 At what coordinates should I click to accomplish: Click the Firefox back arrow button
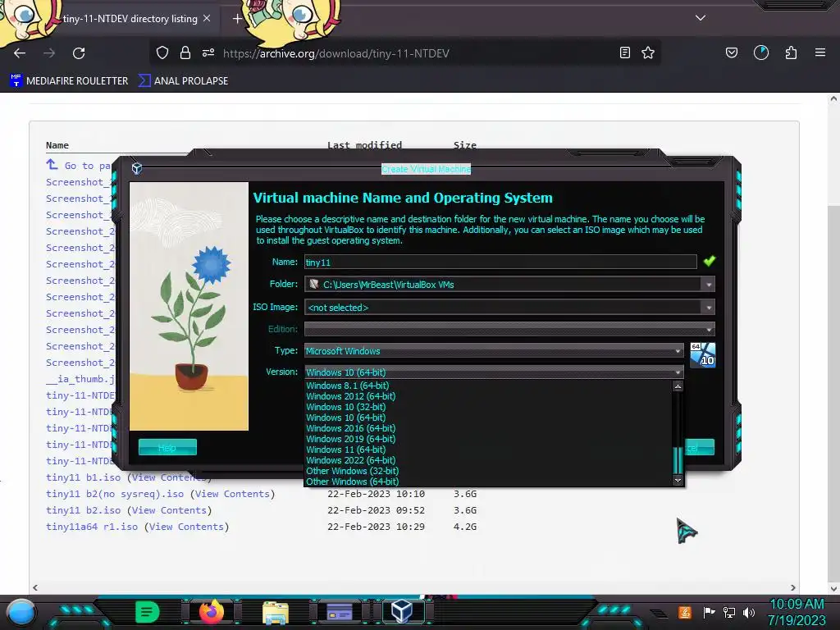point(20,53)
